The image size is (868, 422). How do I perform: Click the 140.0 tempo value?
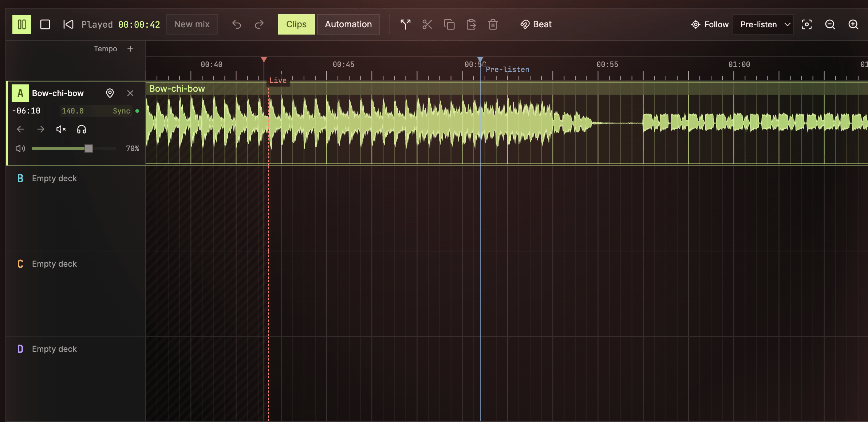(72, 111)
